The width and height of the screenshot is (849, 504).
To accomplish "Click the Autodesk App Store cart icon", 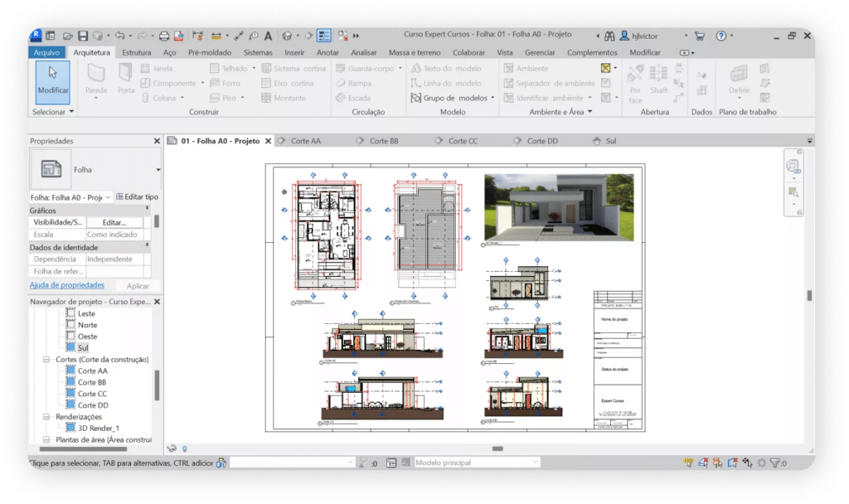I will click(700, 36).
